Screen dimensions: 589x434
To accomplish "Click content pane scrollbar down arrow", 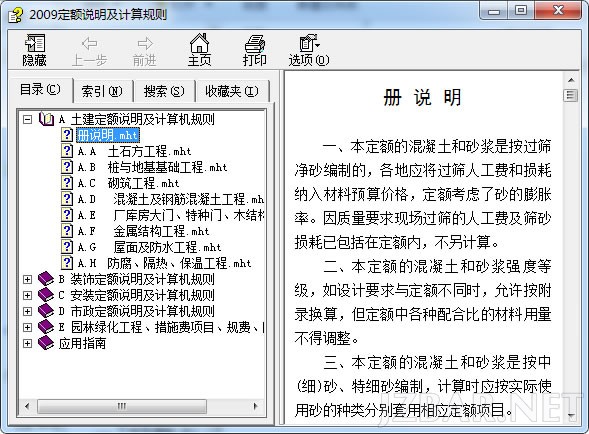I will [571, 415].
